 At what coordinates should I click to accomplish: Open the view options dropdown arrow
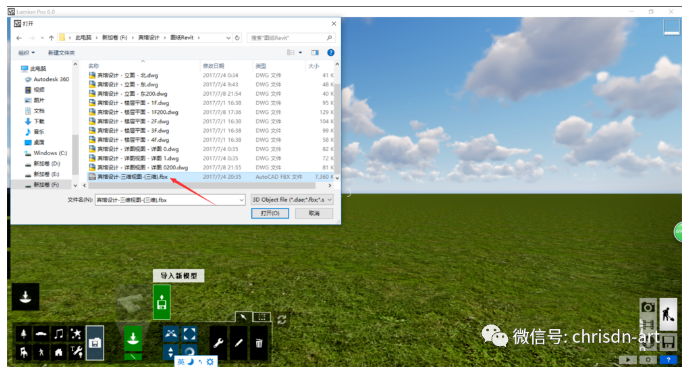click(x=300, y=53)
